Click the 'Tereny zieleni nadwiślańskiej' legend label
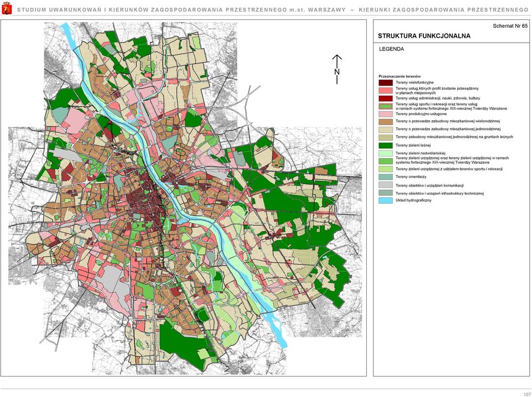 [x=420, y=153]
